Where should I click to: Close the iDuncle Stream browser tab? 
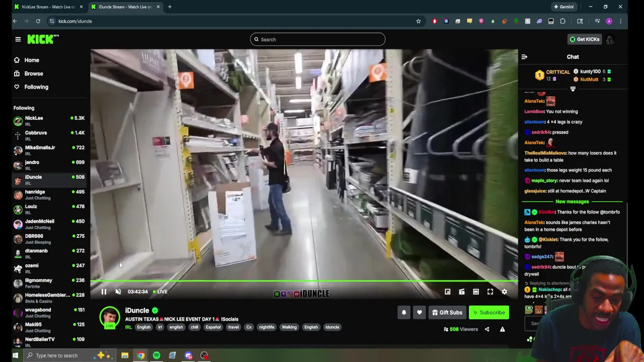(x=158, y=7)
